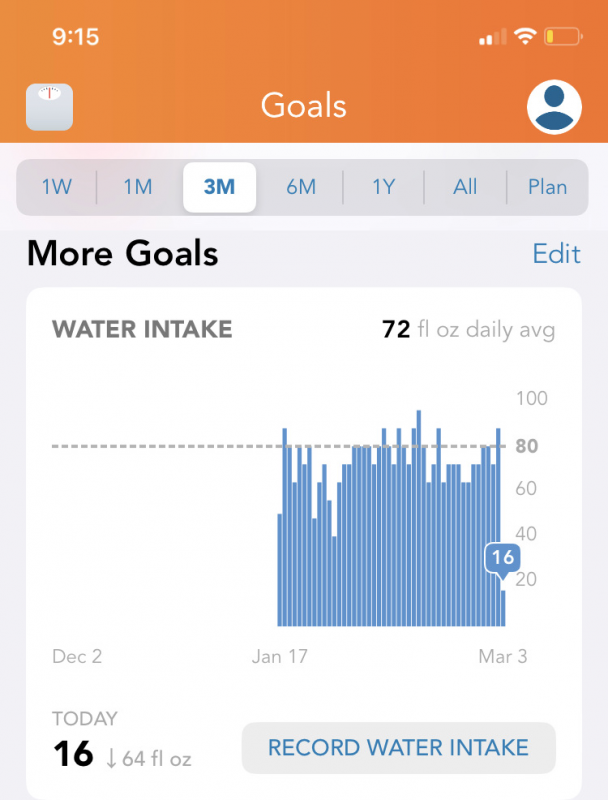
Task: Tap the clock showing 9:15
Action: [75, 37]
